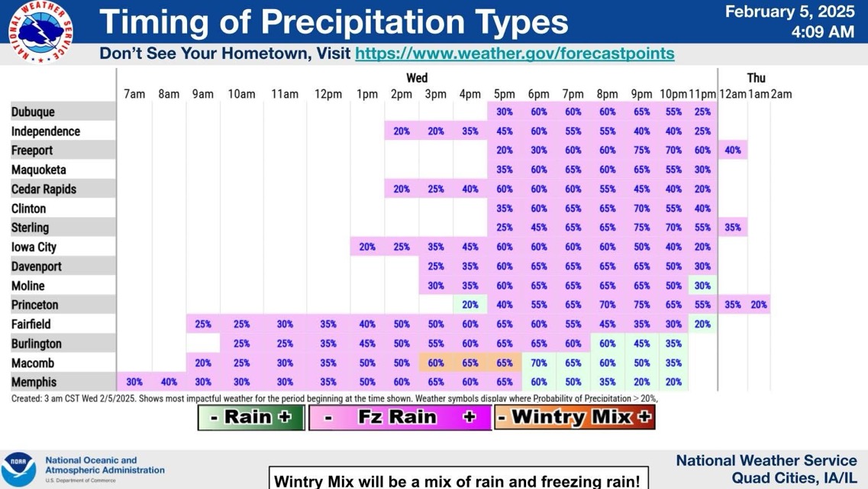Click the Memphis city label
This screenshot has width=868, height=489.
point(34,382)
